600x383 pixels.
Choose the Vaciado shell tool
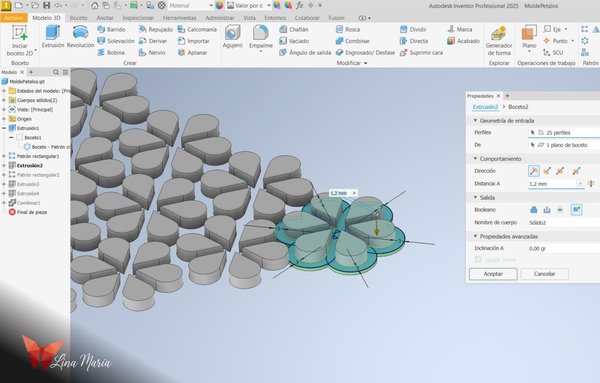click(294, 41)
